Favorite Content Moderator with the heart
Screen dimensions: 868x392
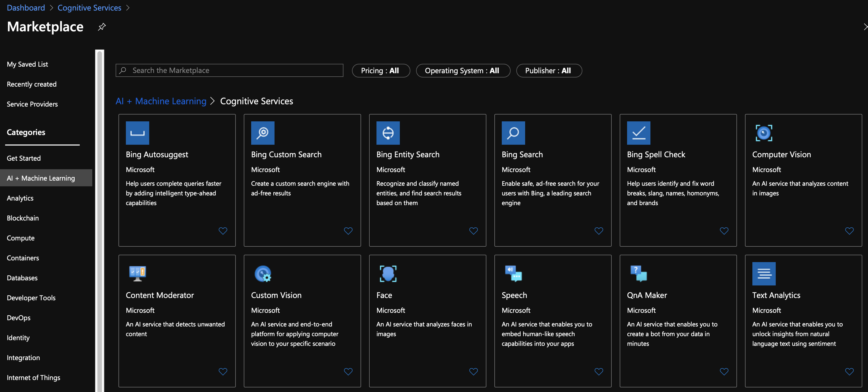pyautogui.click(x=223, y=371)
